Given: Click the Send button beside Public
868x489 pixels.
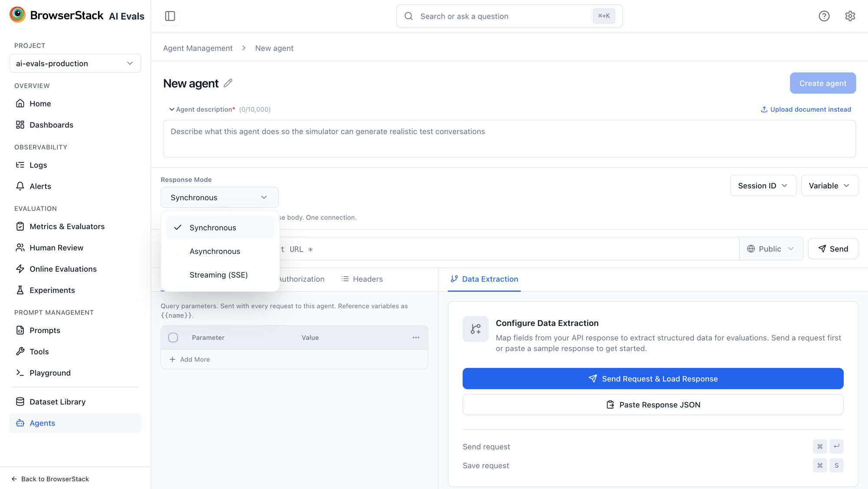Looking at the screenshot, I should click(x=833, y=249).
